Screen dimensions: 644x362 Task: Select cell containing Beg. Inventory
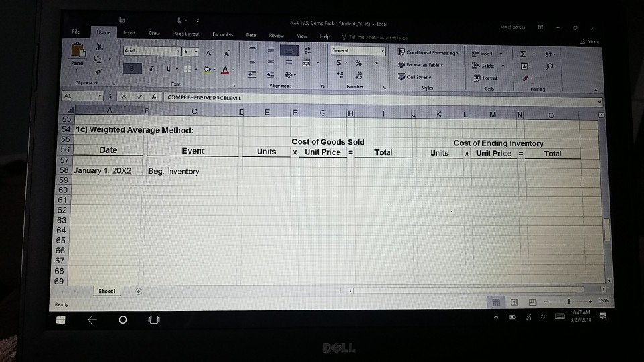[193, 171]
